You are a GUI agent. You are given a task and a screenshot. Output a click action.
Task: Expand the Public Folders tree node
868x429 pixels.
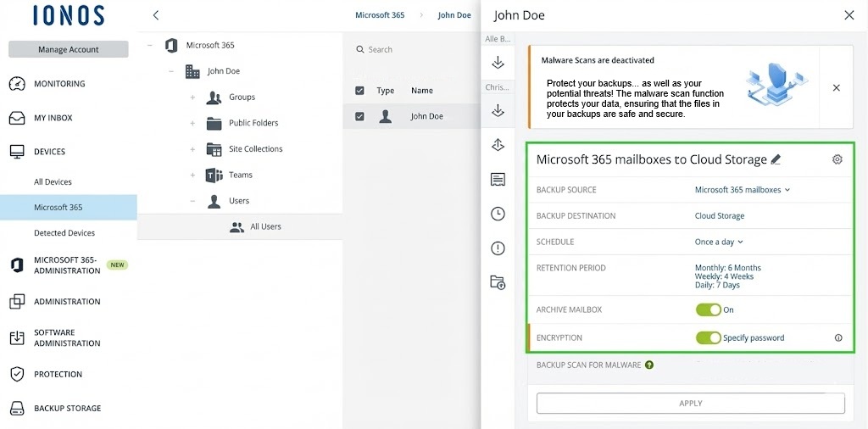click(x=192, y=123)
